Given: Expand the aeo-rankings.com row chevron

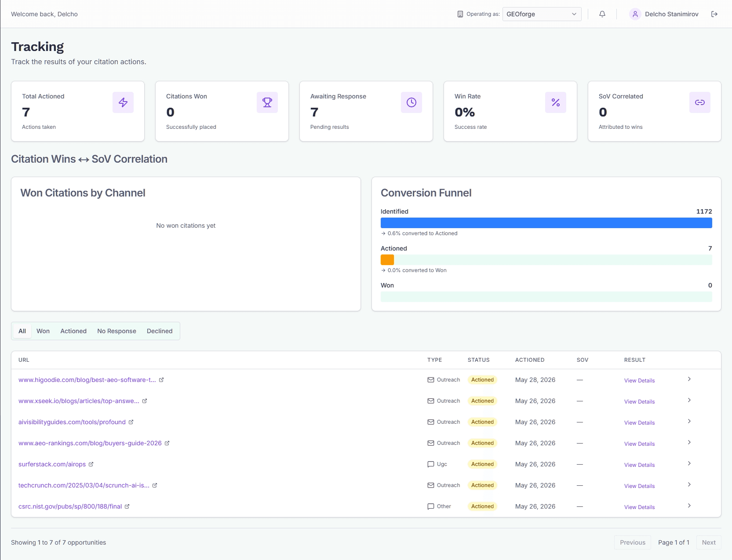Looking at the screenshot, I should [x=689, y=442].
